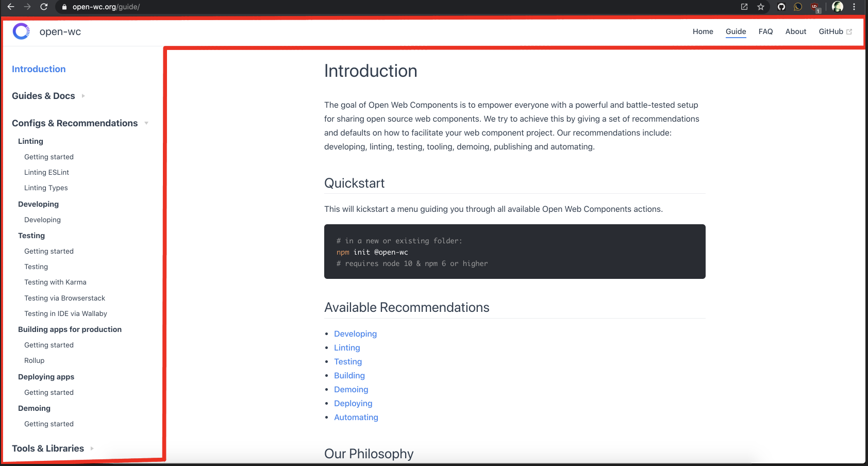
Task: Expand the Tools & Libraries section
Action: pyautogui.click(x=92, y=448)
